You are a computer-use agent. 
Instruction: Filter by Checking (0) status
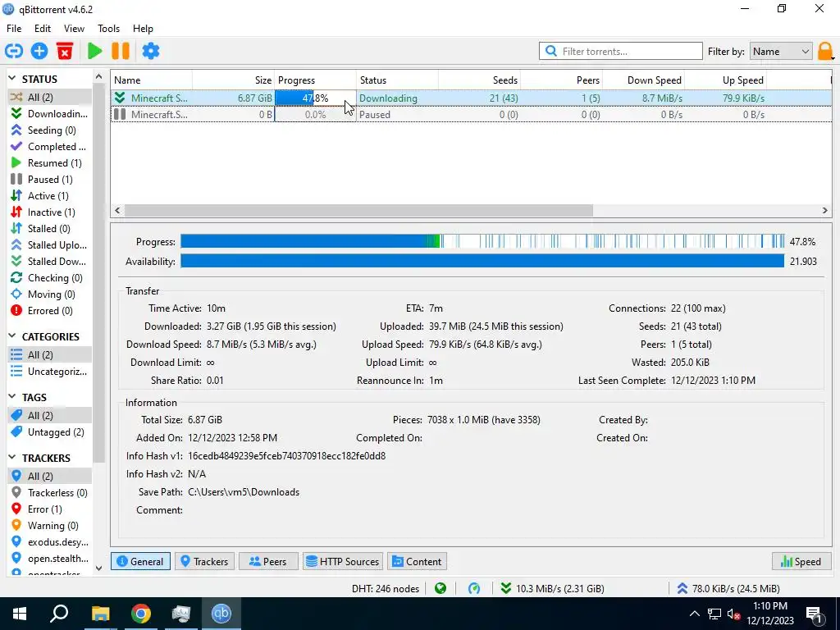pyautogui.click(x=49, y=277)
